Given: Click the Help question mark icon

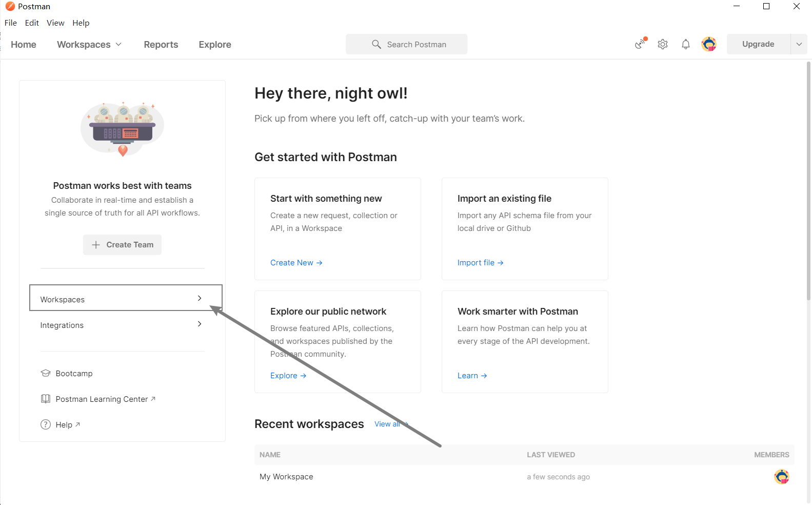Looking at the screenshot, I should 46,424.
